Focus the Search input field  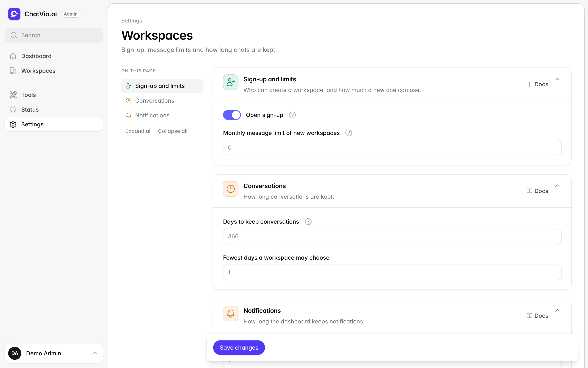click(x=54, y=35)
